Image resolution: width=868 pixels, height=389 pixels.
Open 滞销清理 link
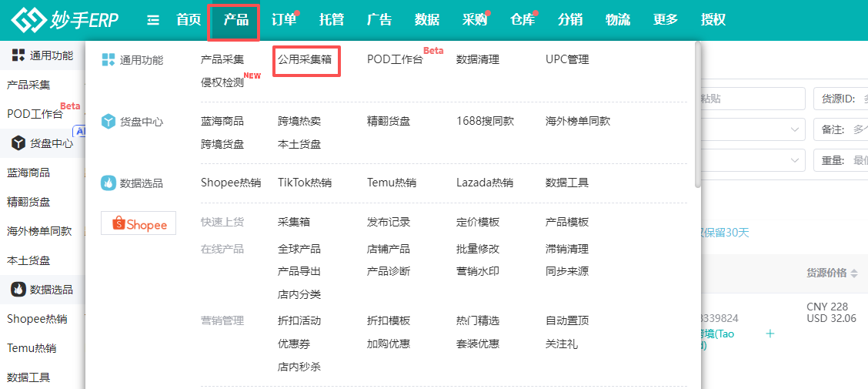click(567, 249)
